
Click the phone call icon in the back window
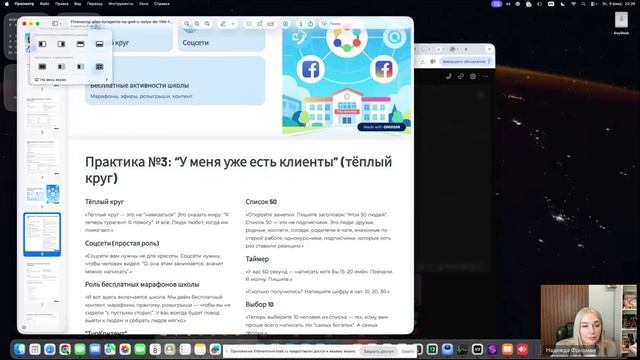point(449,76)
